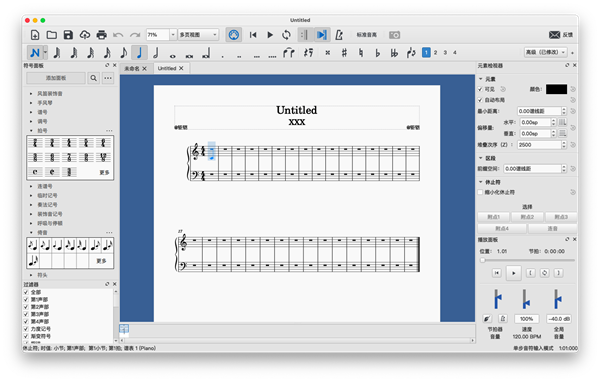Screen dimensions: 600x381
Task: Toggle pan score during playback
Action: (322, 35)
